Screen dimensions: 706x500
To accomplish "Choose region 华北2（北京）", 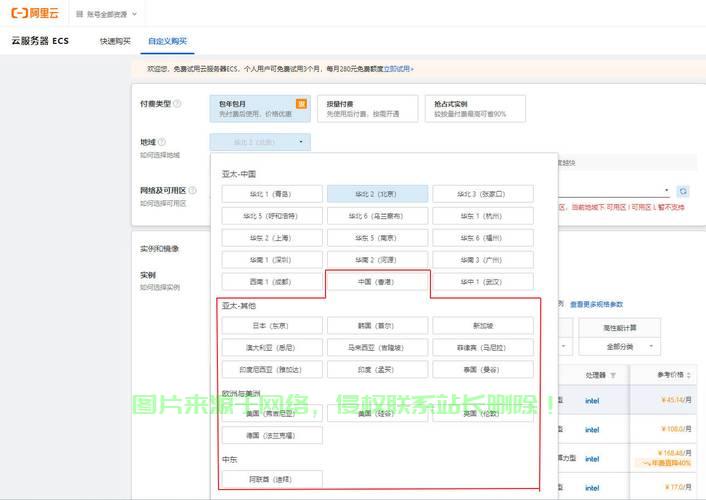I will click(x=377, y=194).
